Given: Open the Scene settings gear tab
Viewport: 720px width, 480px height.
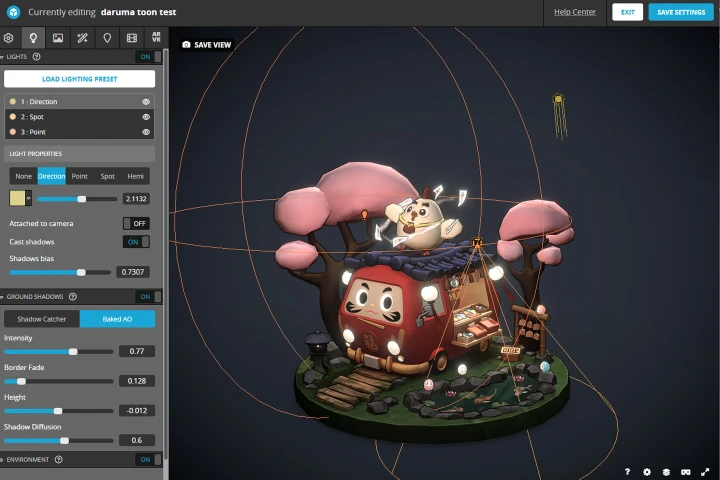Looking at the screenshot, I should (8, 38).
